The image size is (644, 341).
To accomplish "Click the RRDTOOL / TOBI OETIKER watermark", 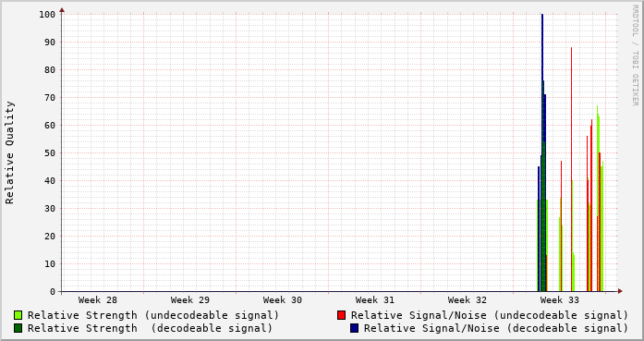I will point(635,55).
